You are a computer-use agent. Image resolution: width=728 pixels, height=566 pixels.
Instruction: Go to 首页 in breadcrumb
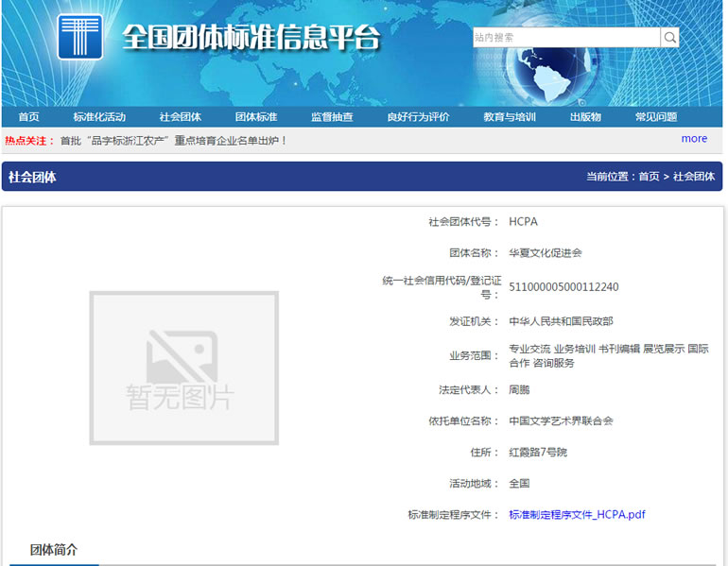pyautogui.click(x=649, y=177)
